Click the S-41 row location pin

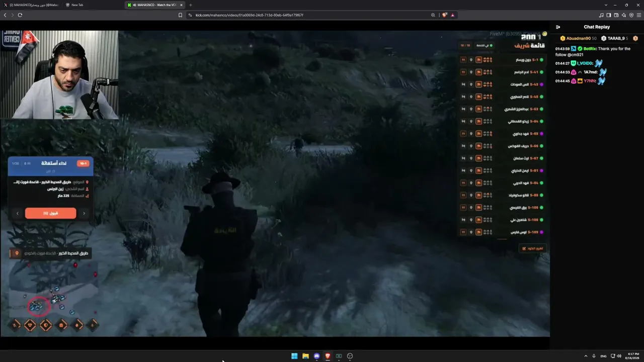click(471, 72)
